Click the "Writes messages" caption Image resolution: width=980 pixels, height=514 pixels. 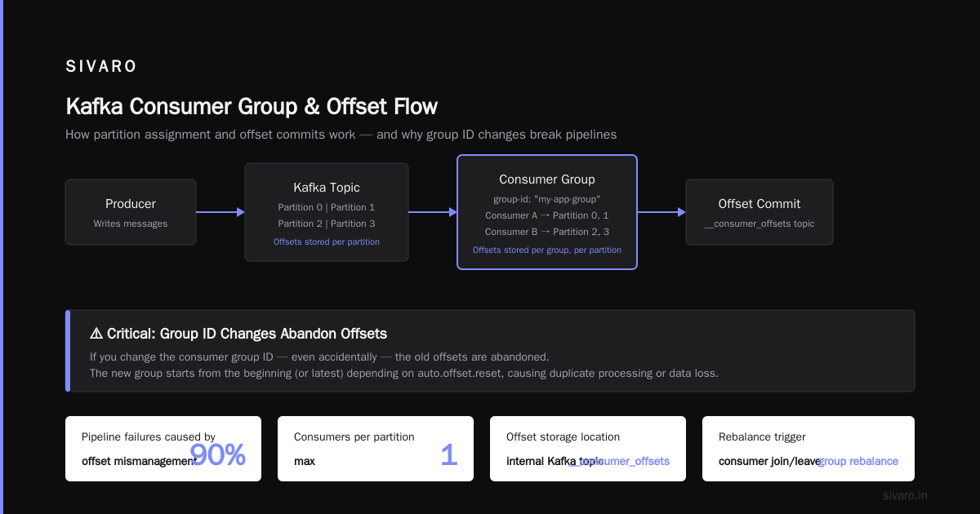point(131,224)
